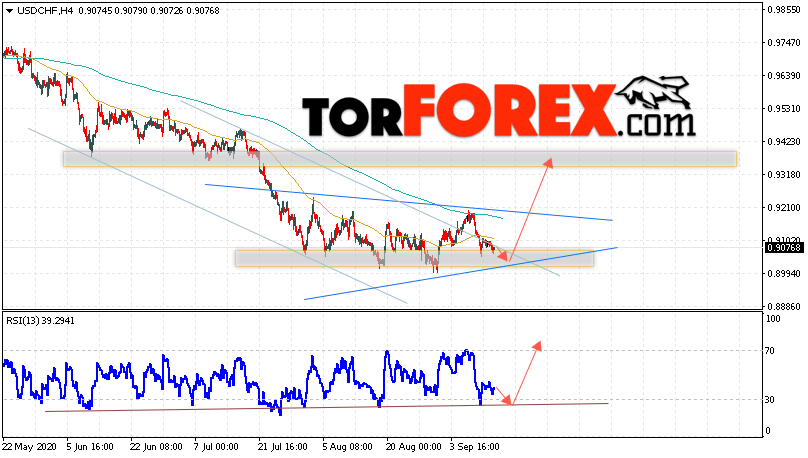Image resolution: width=808 pixels, height=458 pixels.
Task: Click the USDCHF,H4 chart title text
Action: coord(46,11)
